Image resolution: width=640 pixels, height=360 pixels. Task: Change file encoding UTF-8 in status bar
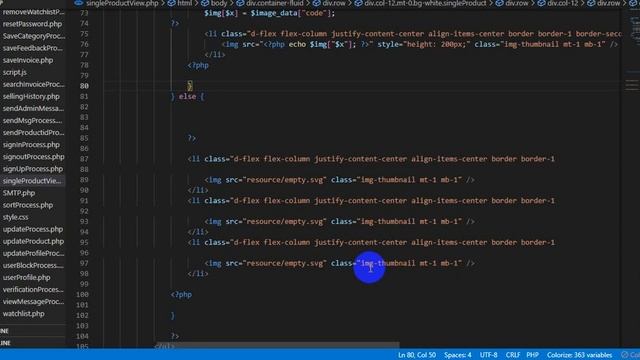pyautogui.click(x=489, y=355)
